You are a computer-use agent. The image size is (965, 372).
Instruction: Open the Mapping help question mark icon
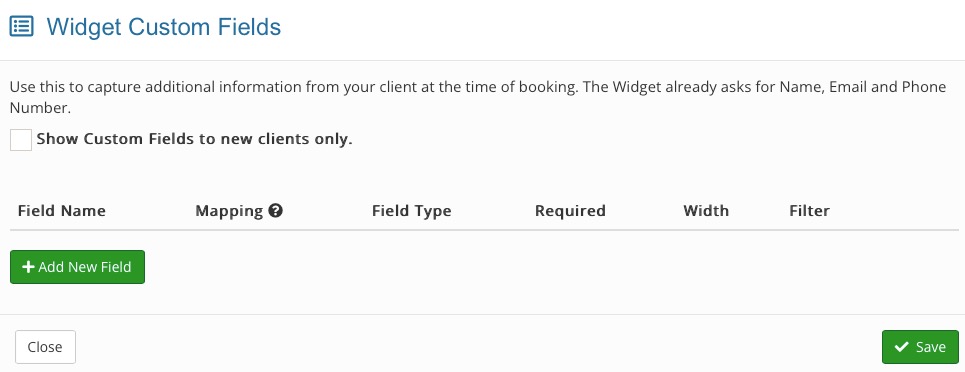pyautogui.click(x=276, y=211)
